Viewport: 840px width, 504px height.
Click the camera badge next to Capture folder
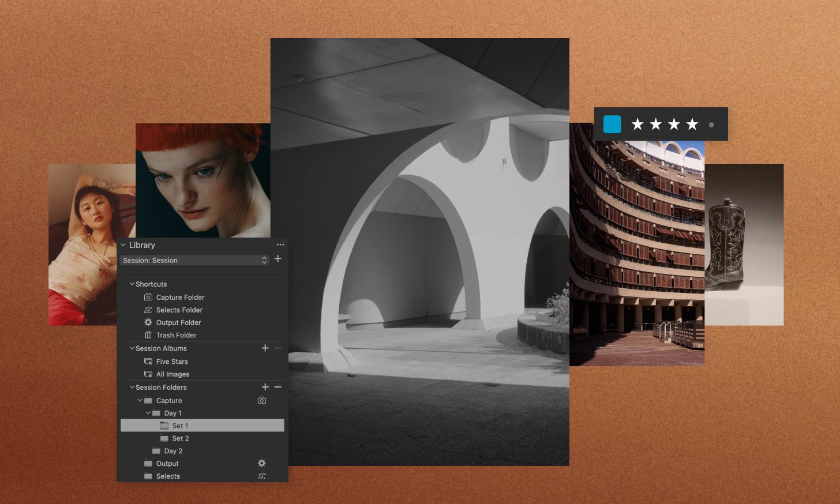click(x=261, y=400)
